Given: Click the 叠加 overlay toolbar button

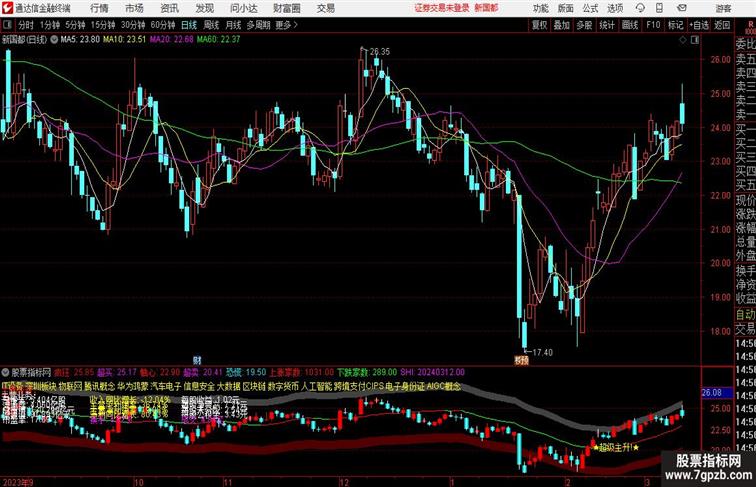Looking at the screenshot, I should click(562, 25).
